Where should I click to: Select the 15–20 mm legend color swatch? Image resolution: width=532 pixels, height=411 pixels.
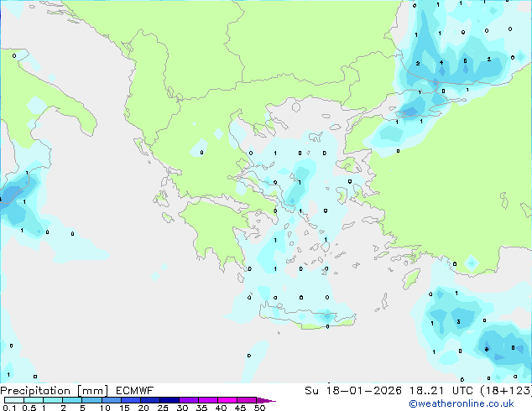point(130,400)
